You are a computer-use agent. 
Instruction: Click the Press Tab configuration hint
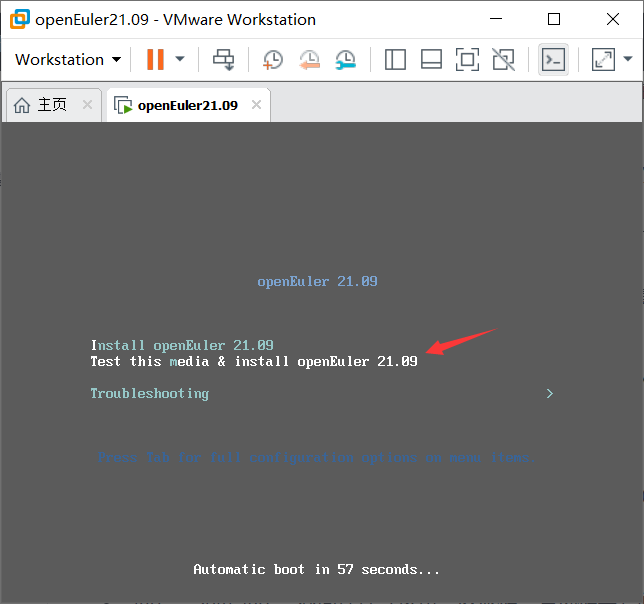point(316,457)
